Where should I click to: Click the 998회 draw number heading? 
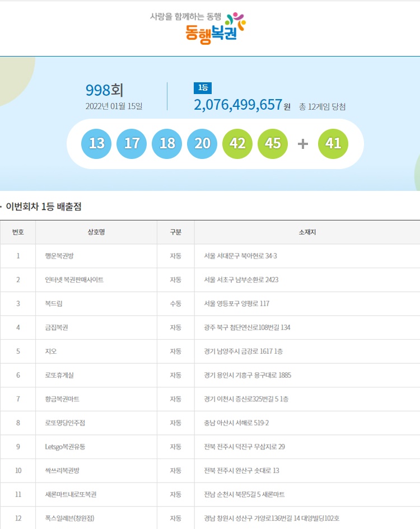point(104,90)
